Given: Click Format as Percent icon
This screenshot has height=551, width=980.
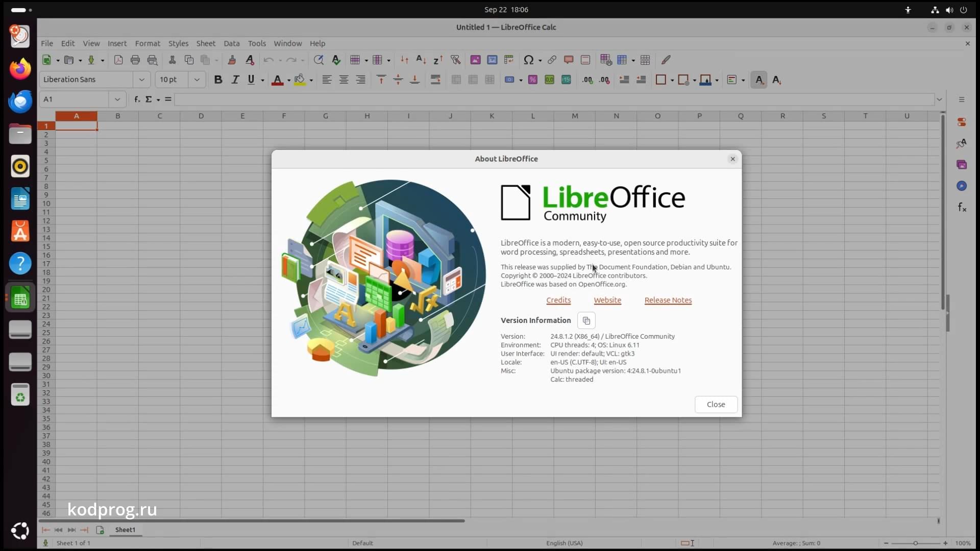Looking at the screenshot, I should (532, 80).
